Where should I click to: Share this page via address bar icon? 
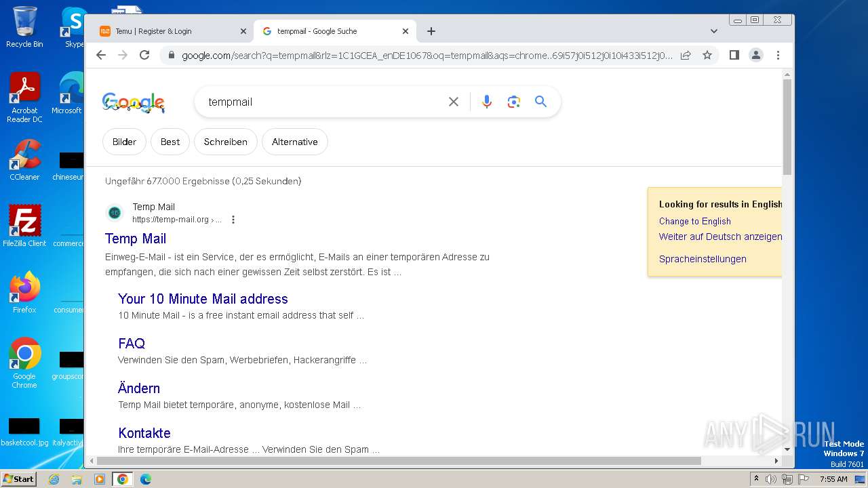pos(686,55)
